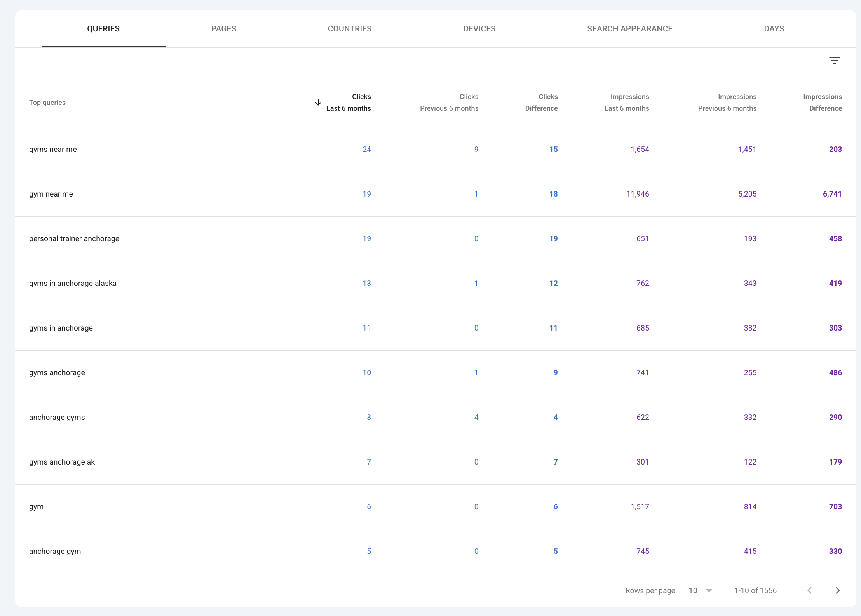Viewport: 861px width, 616px height.
Task: Go to previous page of results
Action: tap(810, 590)
